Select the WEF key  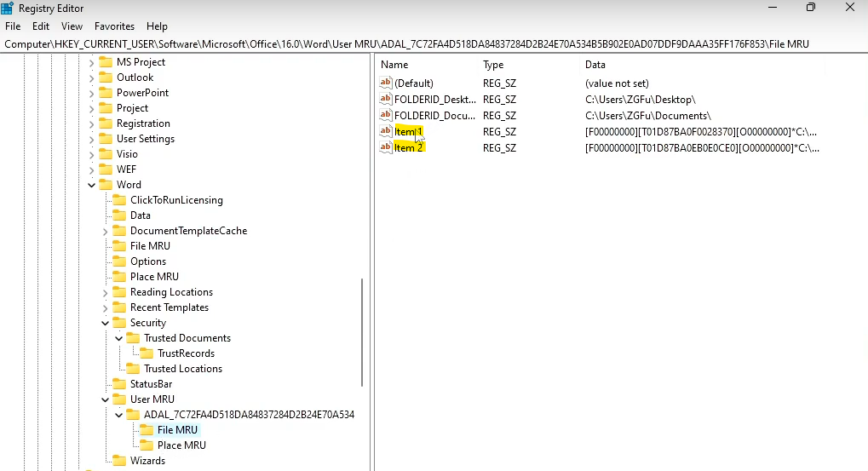(x=126, y=169)
